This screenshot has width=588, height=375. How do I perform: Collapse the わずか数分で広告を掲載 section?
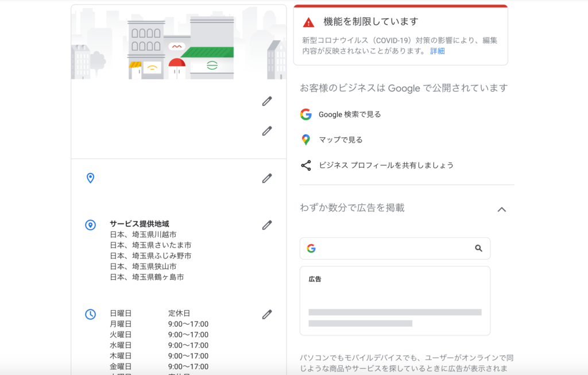click(502, 210)
